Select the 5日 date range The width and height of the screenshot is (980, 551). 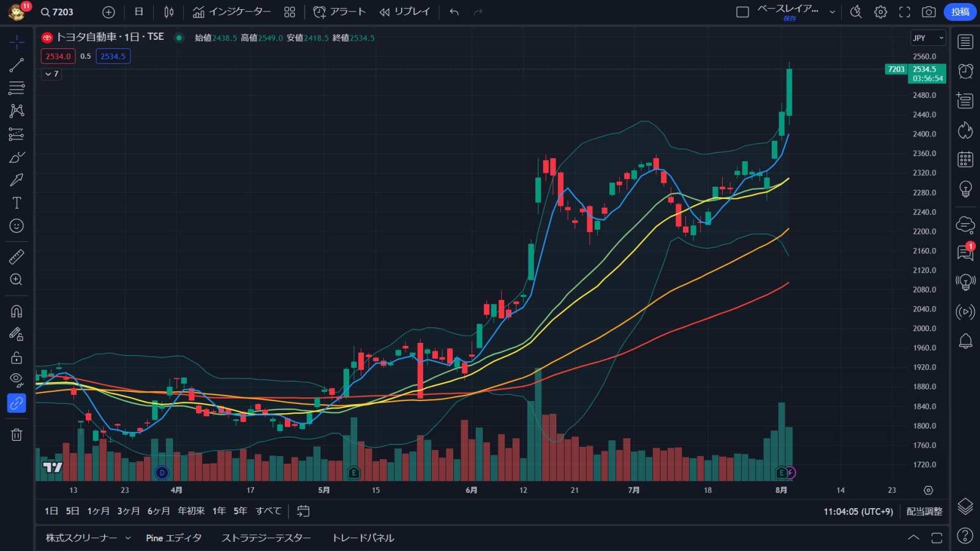pyautogui.click(x=73, y=511)
